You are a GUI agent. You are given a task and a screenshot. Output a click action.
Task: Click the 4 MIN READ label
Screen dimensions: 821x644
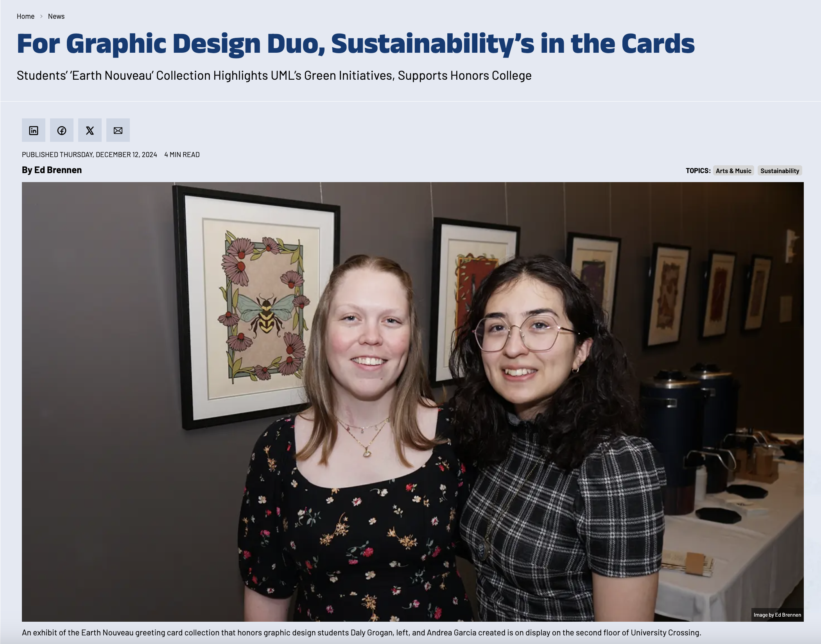(182, 155)
